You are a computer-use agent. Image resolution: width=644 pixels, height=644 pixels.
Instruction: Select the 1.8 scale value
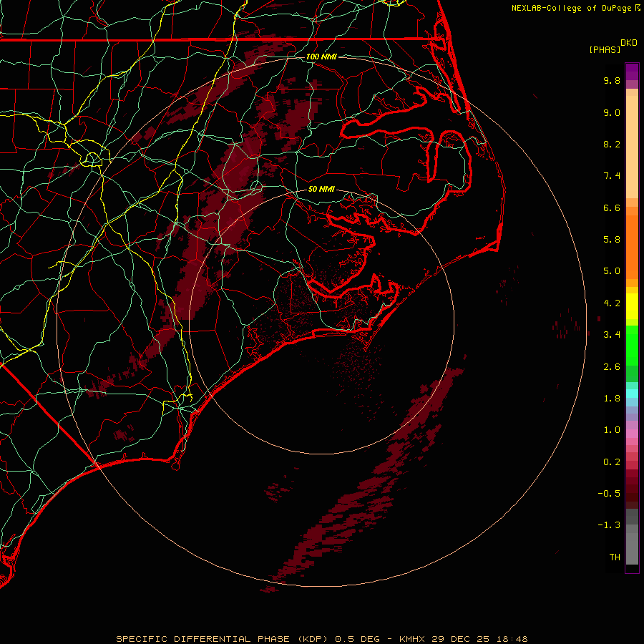(x=612, y=399)
